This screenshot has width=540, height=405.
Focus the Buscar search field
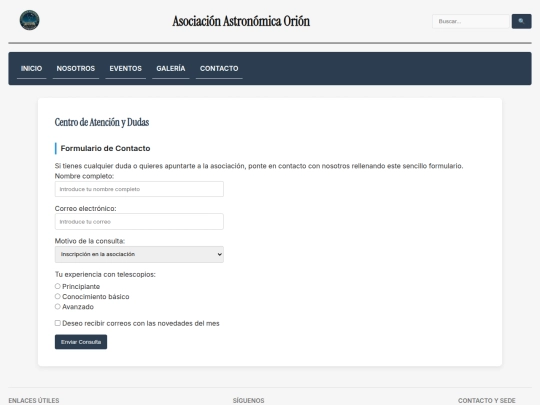470,21
